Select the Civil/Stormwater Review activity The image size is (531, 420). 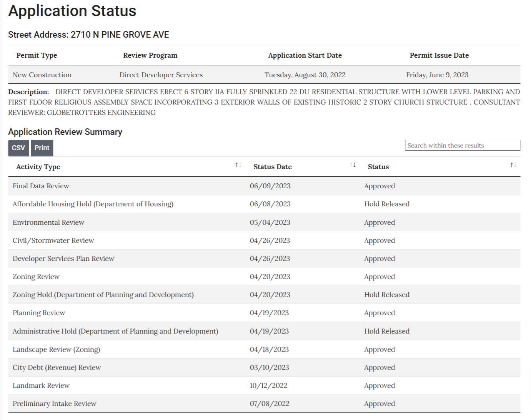click(53, 241)
